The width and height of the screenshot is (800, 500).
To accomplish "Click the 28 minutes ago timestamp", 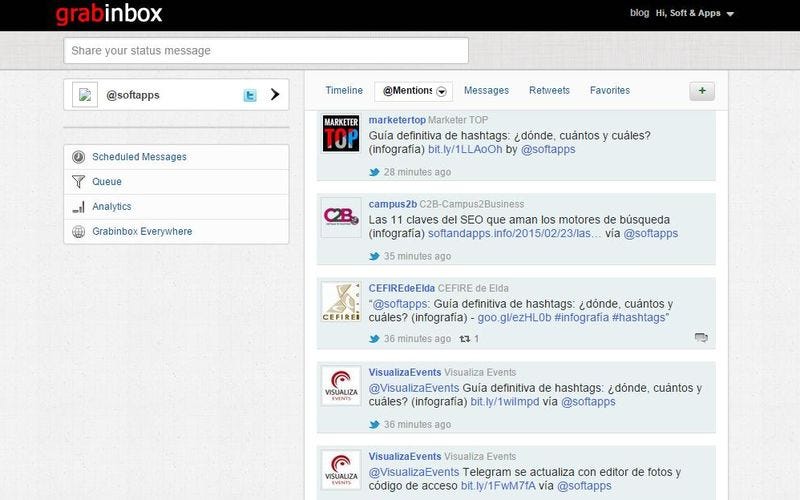I will [417, 172].
